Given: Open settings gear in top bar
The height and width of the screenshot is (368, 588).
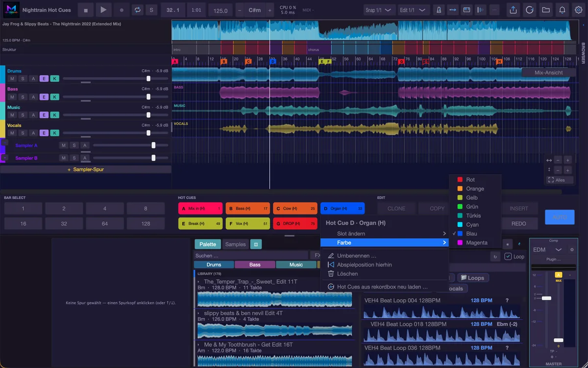Looking at the screenshot, I should pyautogui.click(x=578, y=10).
